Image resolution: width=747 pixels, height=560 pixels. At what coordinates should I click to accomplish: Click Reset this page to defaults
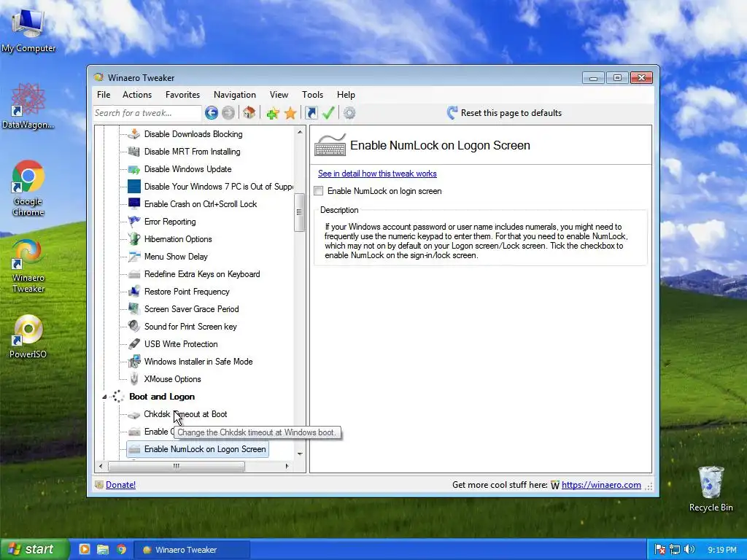tap(505, 113)
